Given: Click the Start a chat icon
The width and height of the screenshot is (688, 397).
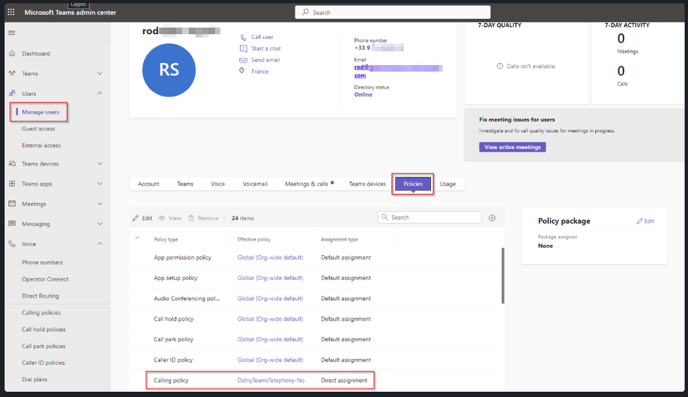Looking at the screenshot, I should pos(243,49).
